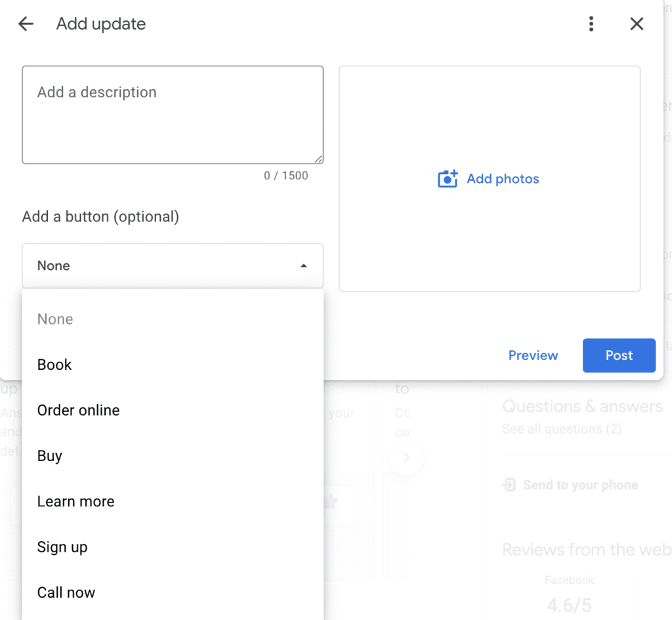
Task: Click the circular next chevron behind the dialog
Action: click(x=406, y=458)
